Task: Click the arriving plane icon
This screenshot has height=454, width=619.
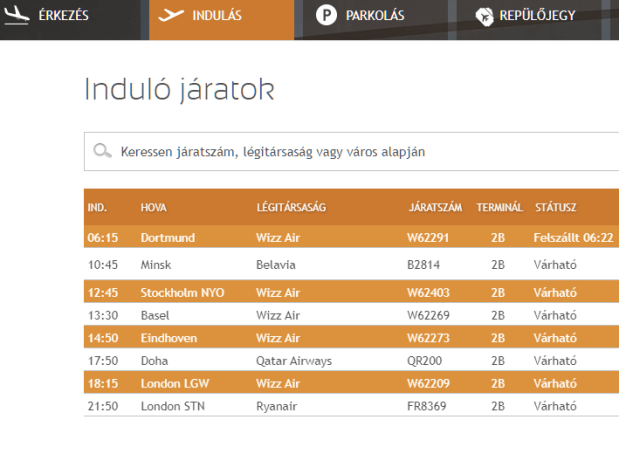Action: [17, 16]
